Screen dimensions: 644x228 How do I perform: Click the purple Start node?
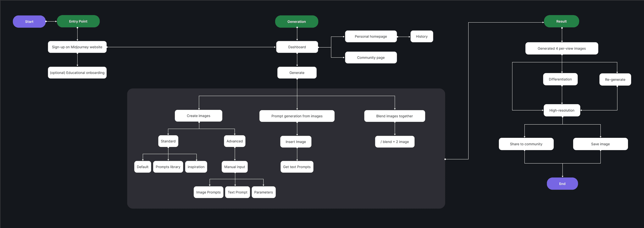29,22
